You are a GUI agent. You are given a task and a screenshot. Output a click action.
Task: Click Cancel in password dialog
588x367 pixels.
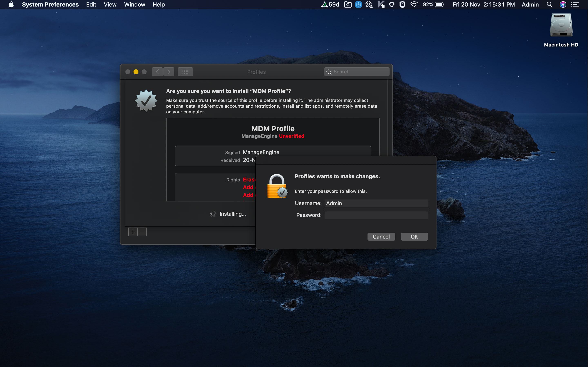click(381, 237)
